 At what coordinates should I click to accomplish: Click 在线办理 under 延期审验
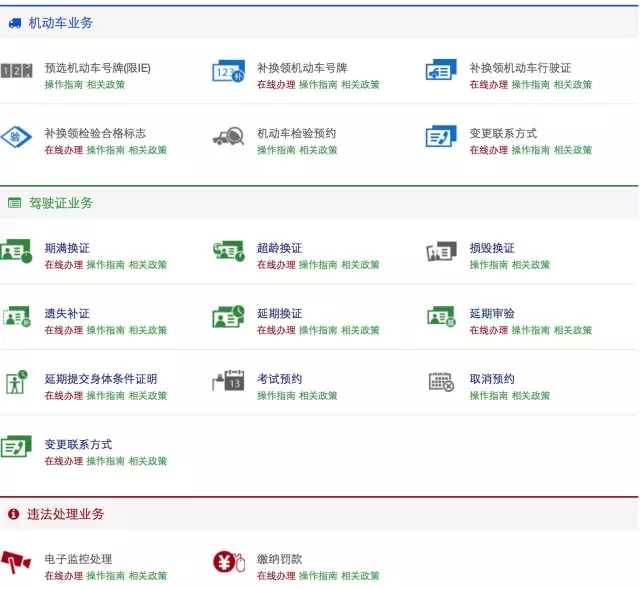click(489, 330)
